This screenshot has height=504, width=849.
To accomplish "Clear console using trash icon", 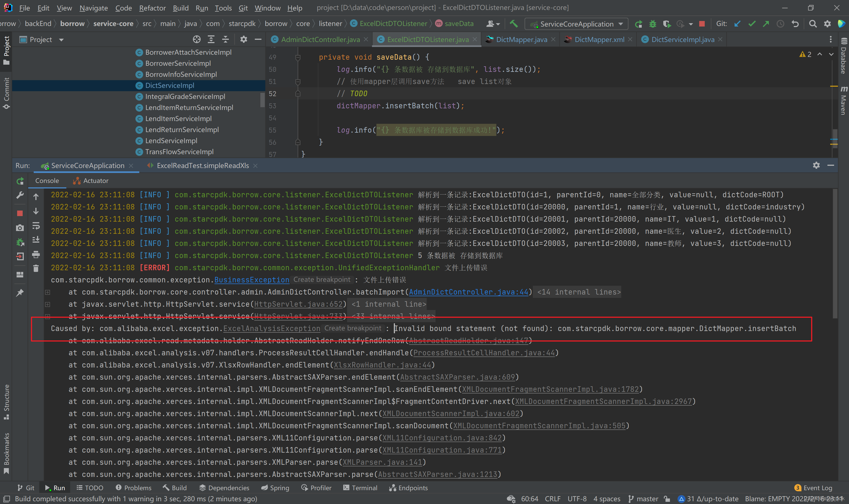I will (x=36, y=269).
